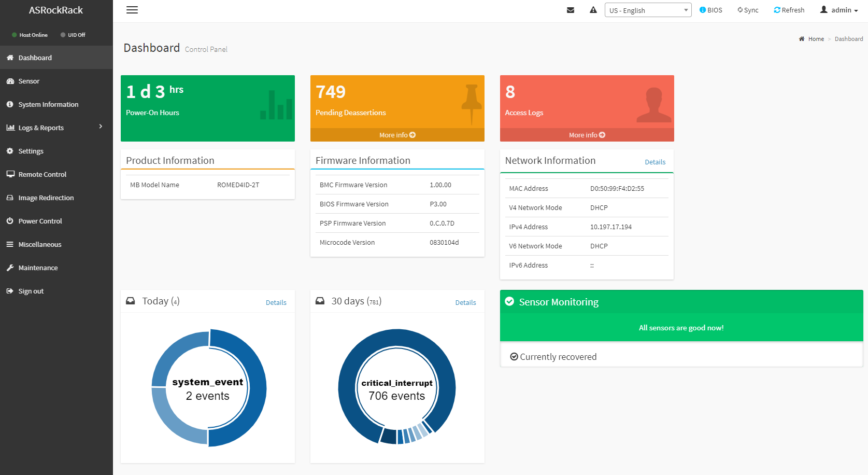Open More info under Access Logs
Viewport: 868px width, 475px height.
pos(587,135)
